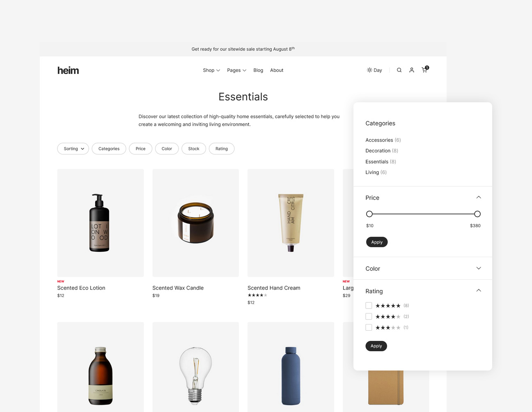Open the shopping cart icon
The image size is (532, 412).
tap(425, 69)
